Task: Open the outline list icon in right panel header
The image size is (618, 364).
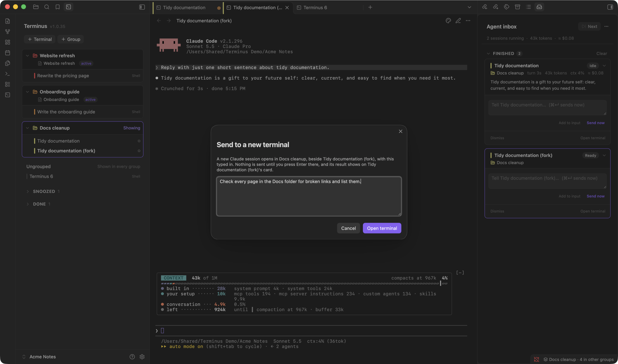Action: [528, 7]
